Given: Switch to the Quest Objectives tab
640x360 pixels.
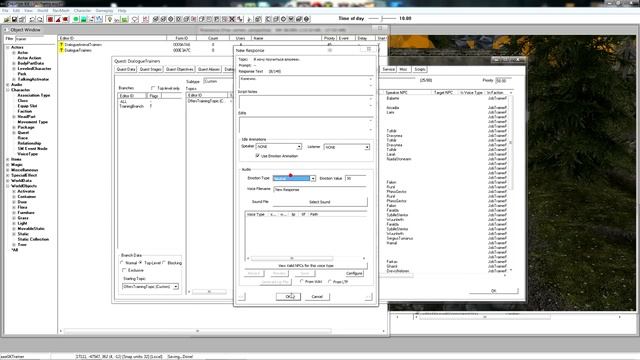Looking at the screenshot, I should pos(180,69).
